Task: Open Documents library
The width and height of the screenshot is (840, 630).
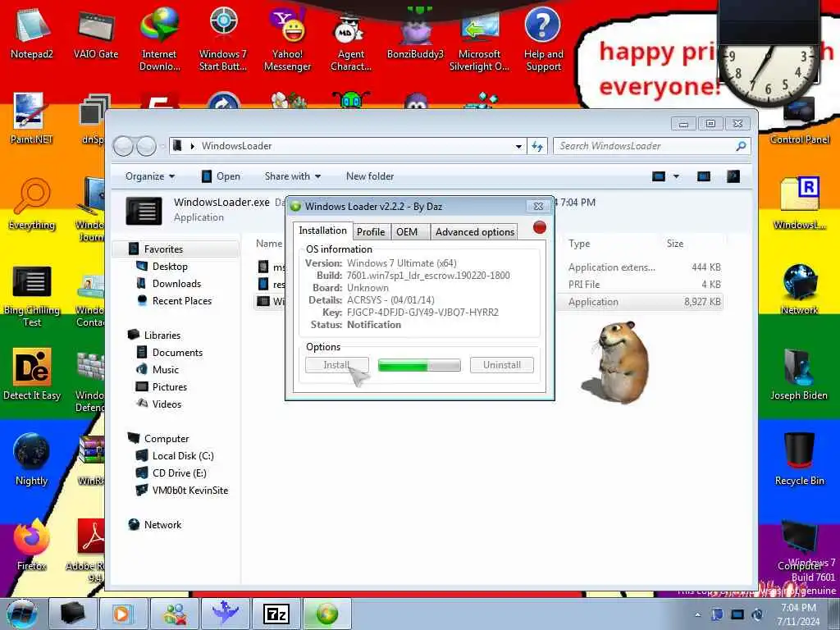Action: pyautogui.click(x=177, y=353)
